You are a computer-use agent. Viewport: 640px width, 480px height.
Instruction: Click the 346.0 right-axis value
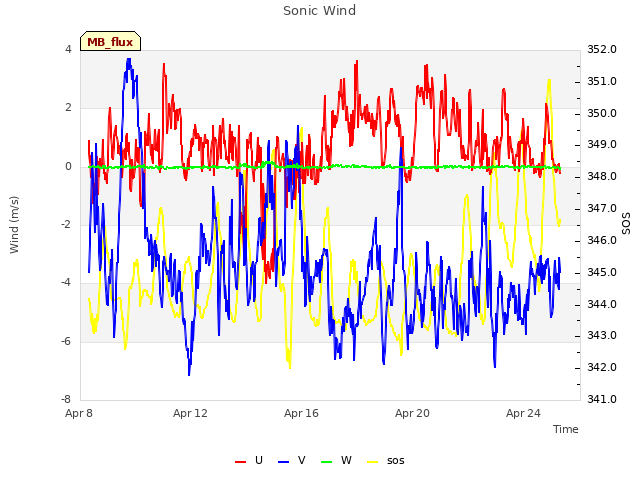(602, 240)
